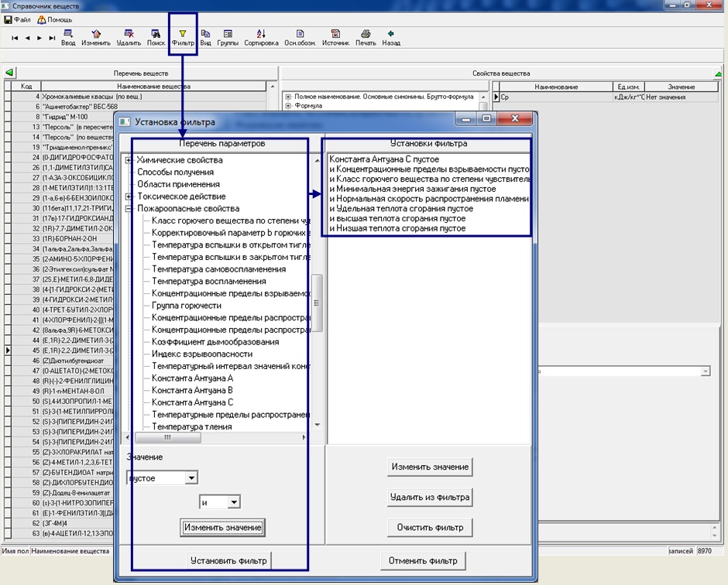Click the Удалить toolbar icon

[x=129, y=35]
